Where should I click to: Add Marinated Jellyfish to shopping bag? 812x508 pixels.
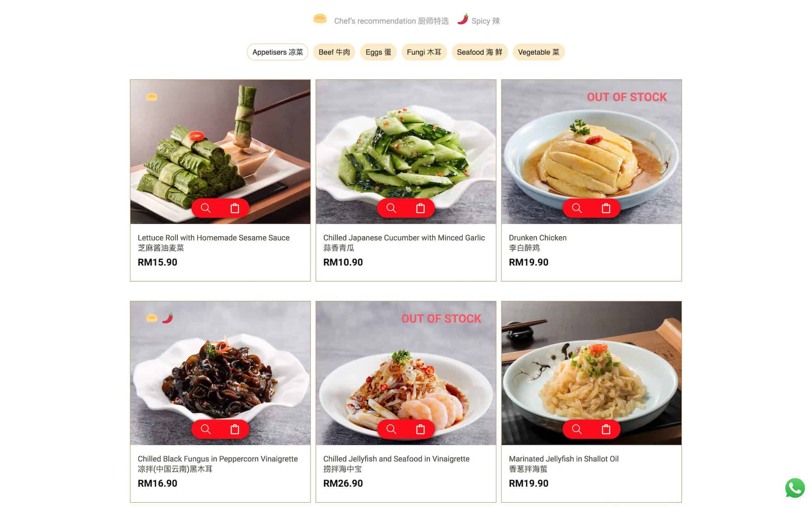(606, 429)
